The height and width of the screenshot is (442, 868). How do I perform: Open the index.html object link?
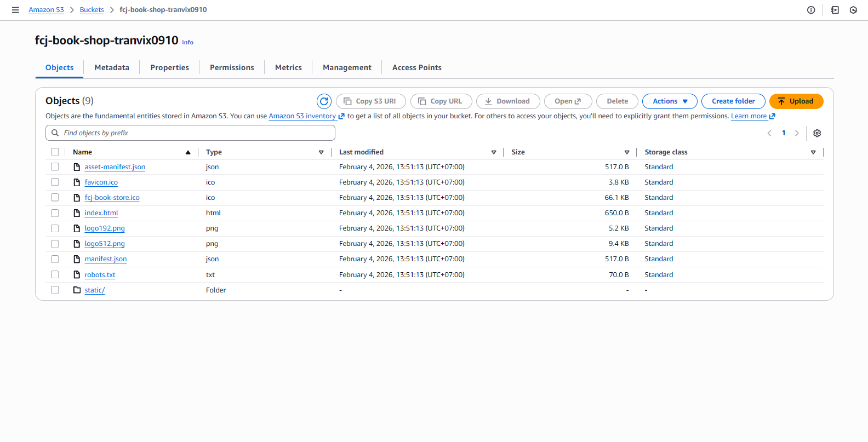click(x=101, y=213)
